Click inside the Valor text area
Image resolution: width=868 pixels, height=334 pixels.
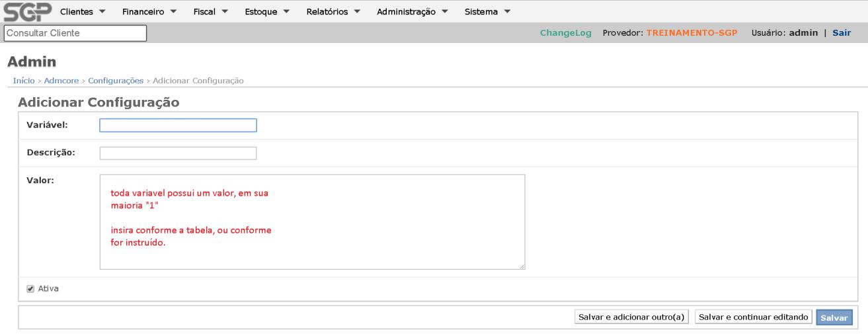point(312,222)
